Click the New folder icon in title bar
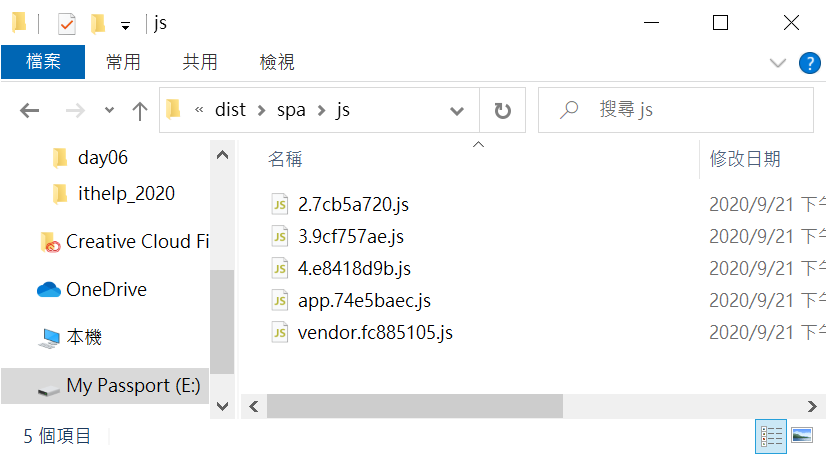 (98, 24)
